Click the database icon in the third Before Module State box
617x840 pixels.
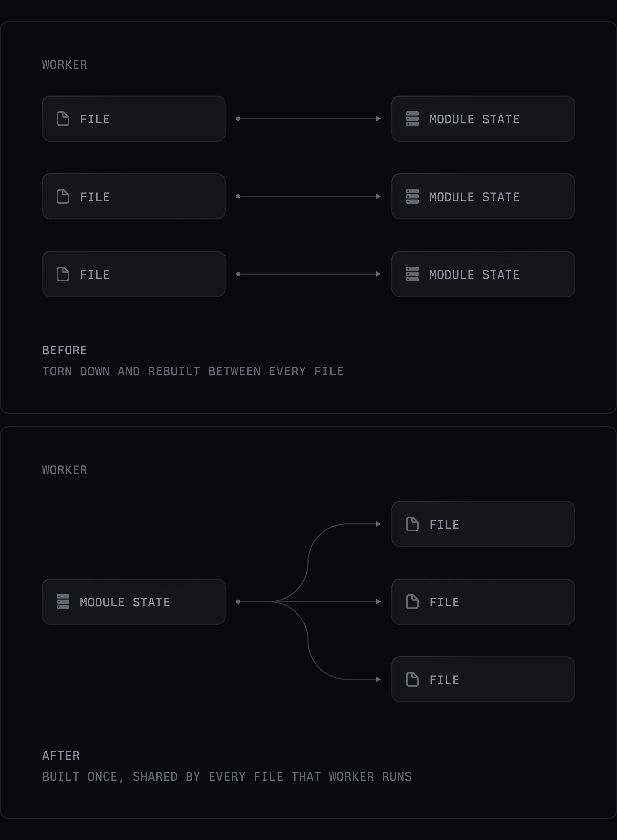point(412,274)
